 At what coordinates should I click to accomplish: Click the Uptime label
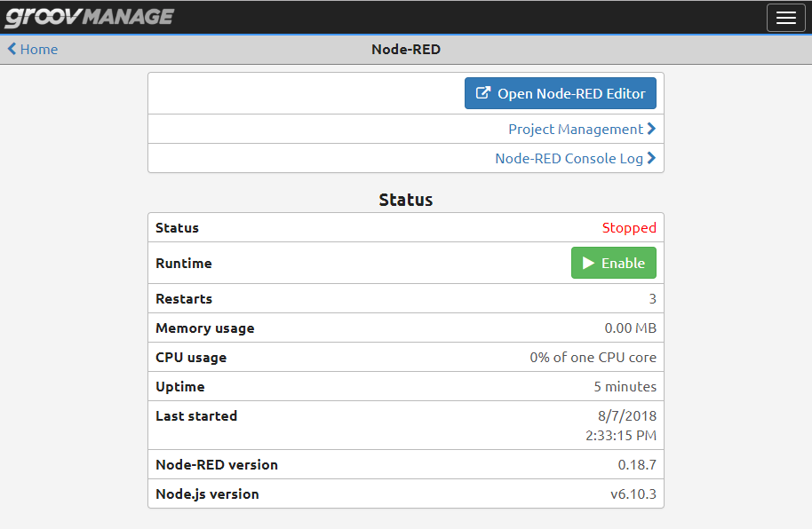[x=180, y=387]
